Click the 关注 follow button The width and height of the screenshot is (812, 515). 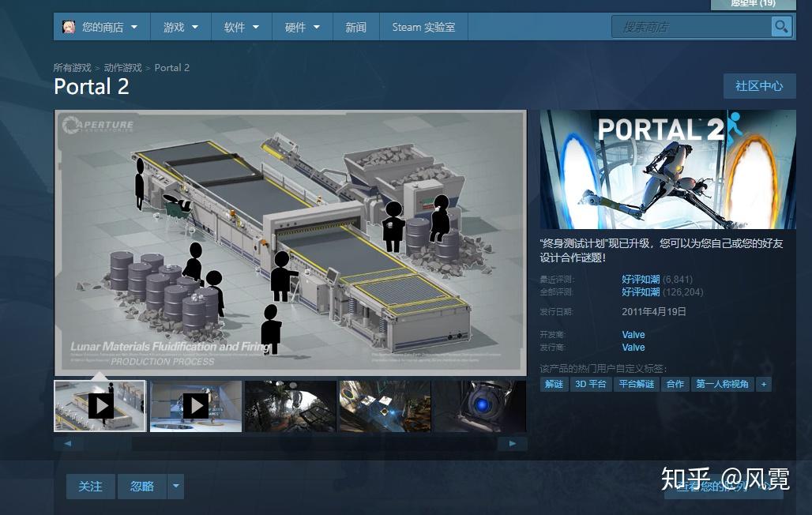tap(91, 487)
